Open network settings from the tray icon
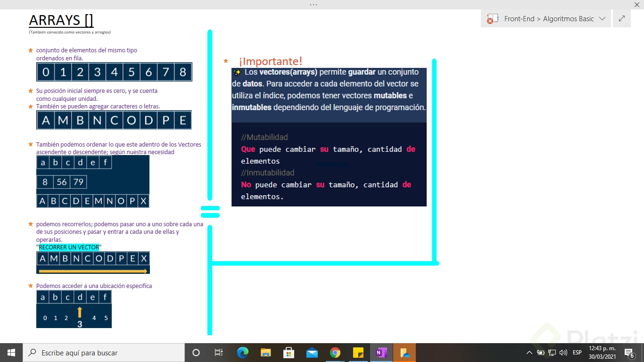 552,353
